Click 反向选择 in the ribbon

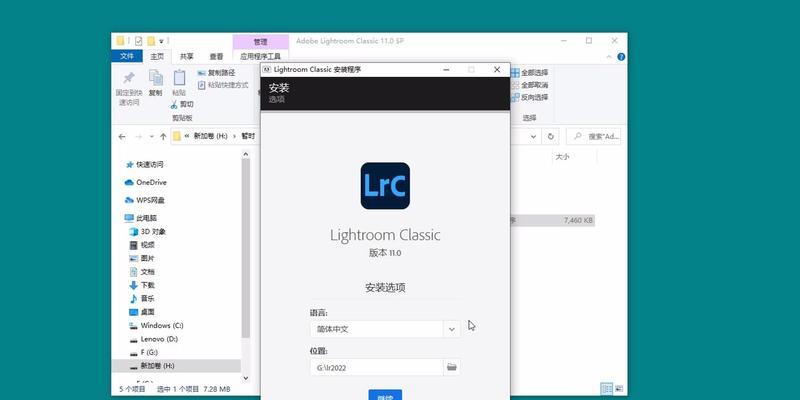coord(530,97)
